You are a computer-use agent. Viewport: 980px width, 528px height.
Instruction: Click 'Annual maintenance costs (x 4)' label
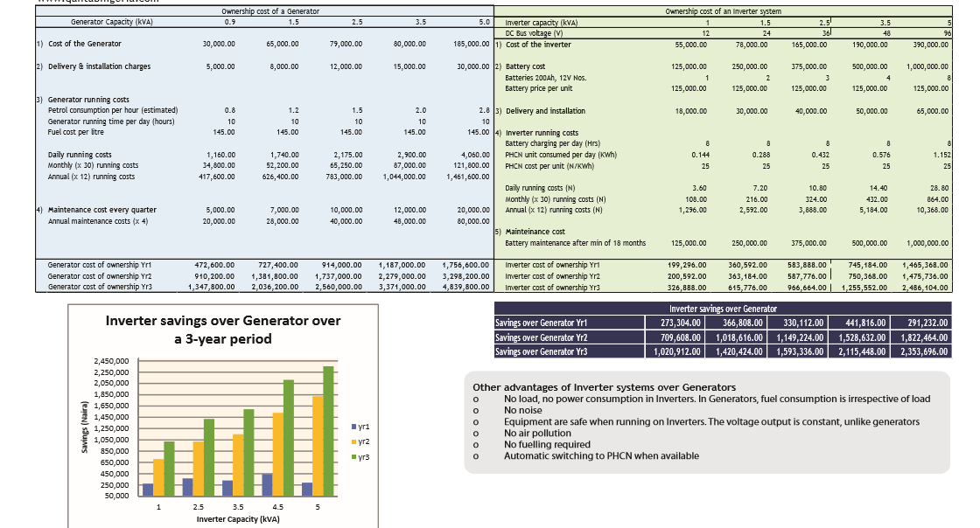pyautogui.click(x=98, y=221)
